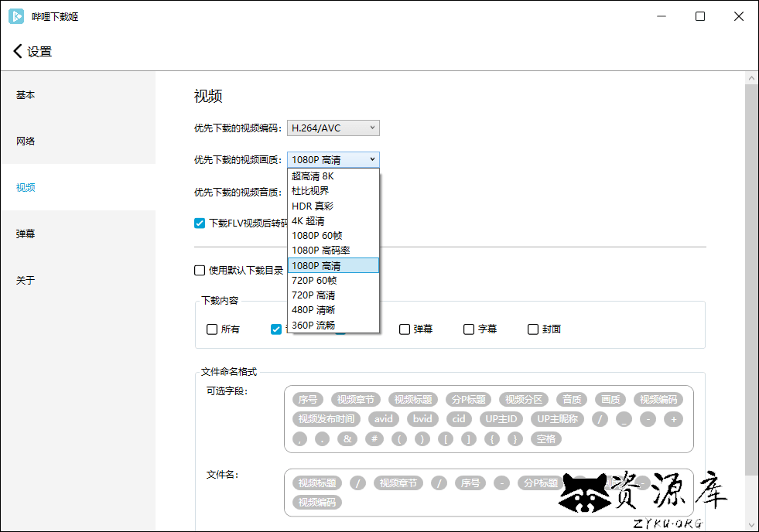Screen dimensions: 759x532
Task: Collapse the 1080P 高清 video quality combobox
Action: (333, 159)
